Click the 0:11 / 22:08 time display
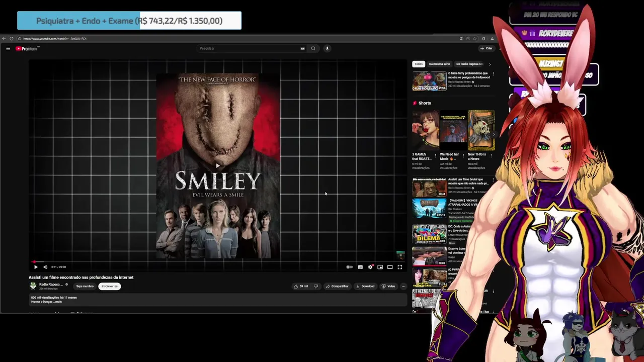This screenshot has height=362, width=644. [58, 267]
